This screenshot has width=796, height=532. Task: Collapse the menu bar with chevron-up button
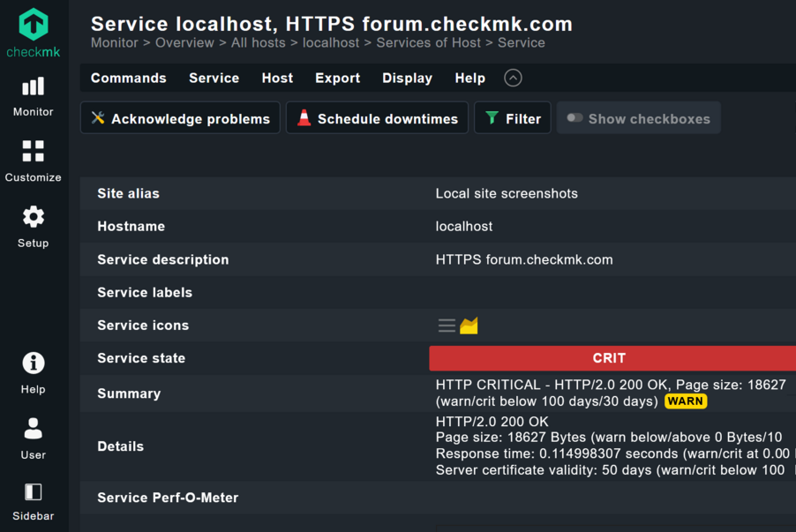coord(513,78)
